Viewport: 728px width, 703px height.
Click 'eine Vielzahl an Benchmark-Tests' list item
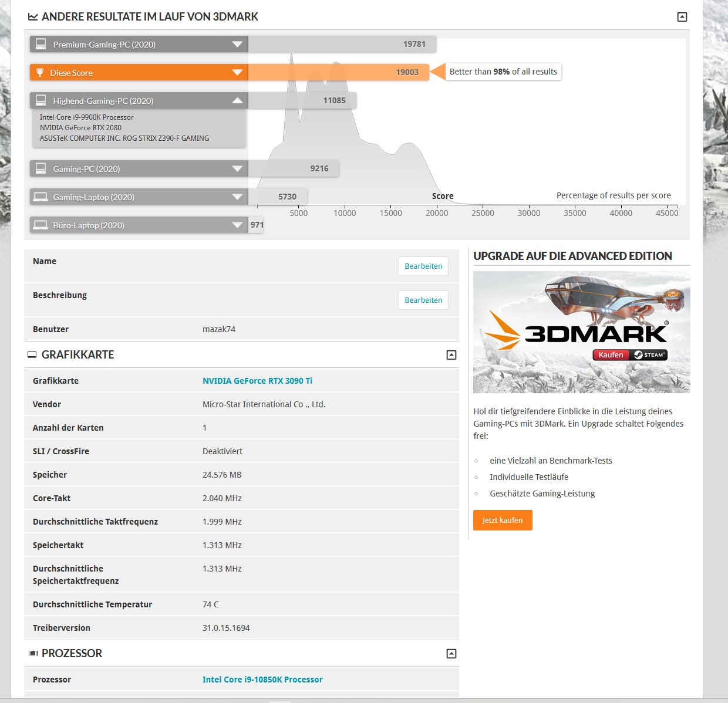click(x=551, y=461)
